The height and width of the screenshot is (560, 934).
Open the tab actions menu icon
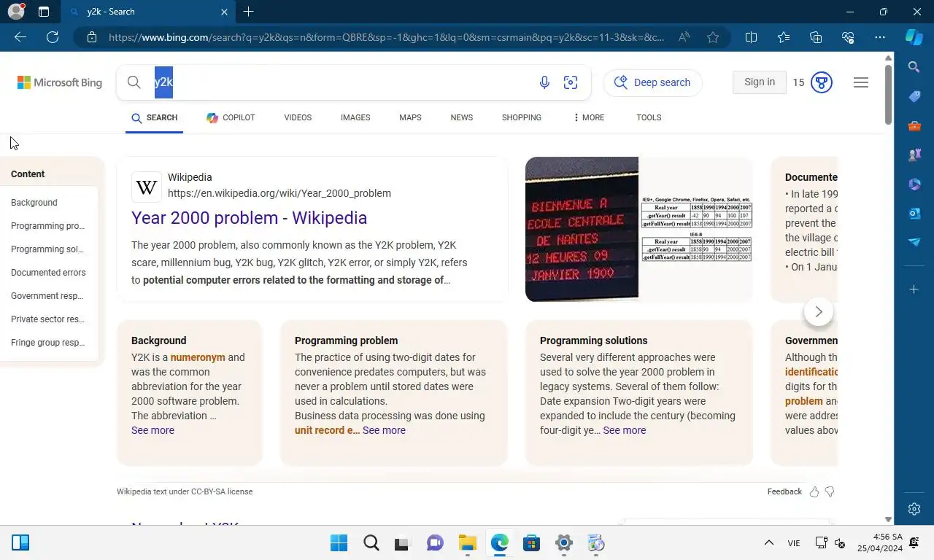[44, 12]
